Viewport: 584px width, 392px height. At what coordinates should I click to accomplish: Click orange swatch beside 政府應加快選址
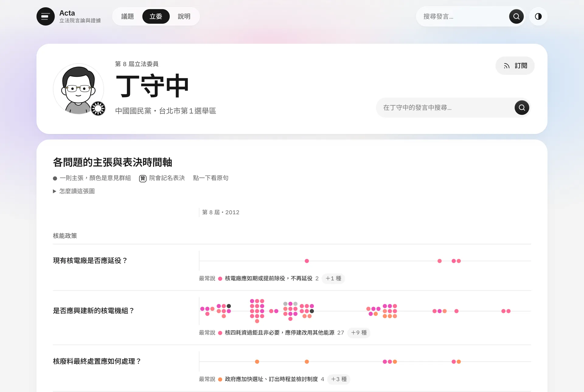pyautogui.click(x=220, y=380)
